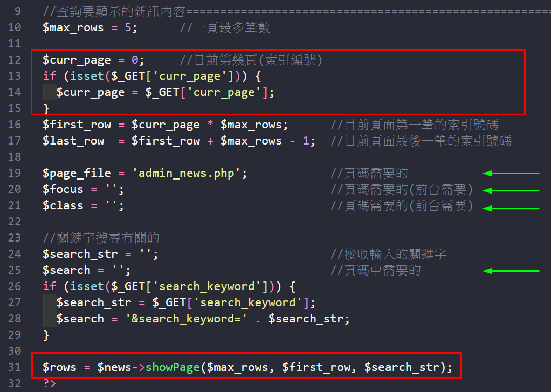Viewport: 551px width, 392px height.
Task: Click the green arrow beside the $focus line
Action: [511, 190]
